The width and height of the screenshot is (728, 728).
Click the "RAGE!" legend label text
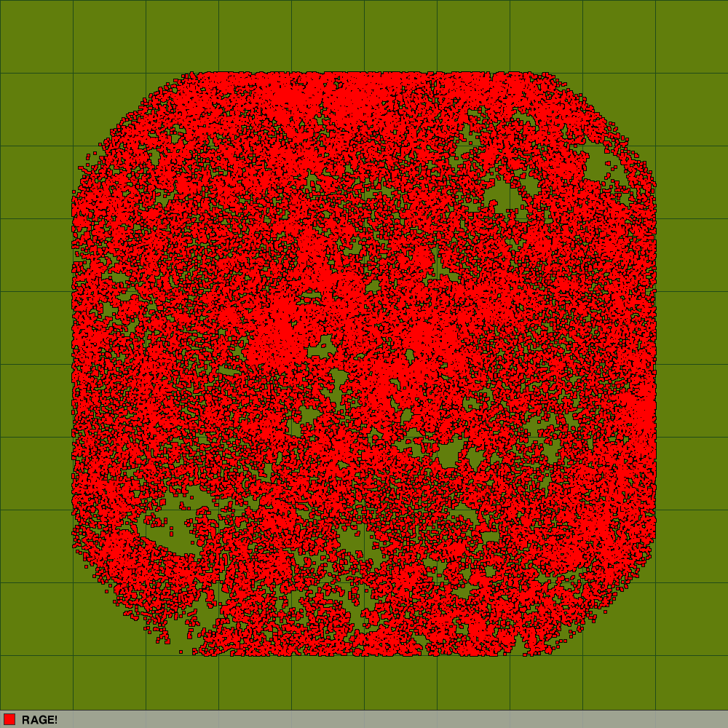click(x=39, y=720)
